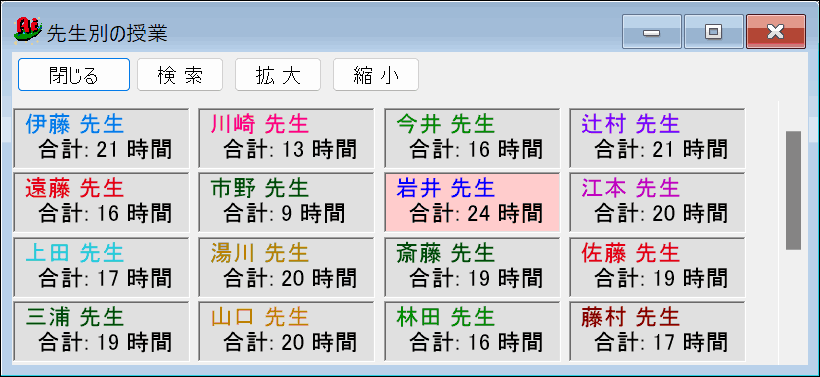Pick the 市野 先生 card
The image size is (820, 377).
pos(286,202)
